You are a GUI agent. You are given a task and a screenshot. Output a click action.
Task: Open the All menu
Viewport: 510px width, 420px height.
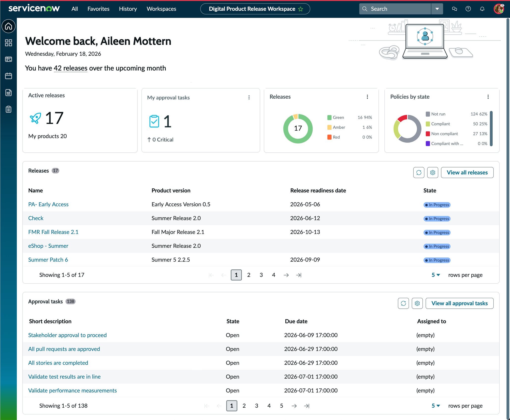click(75, 9)
